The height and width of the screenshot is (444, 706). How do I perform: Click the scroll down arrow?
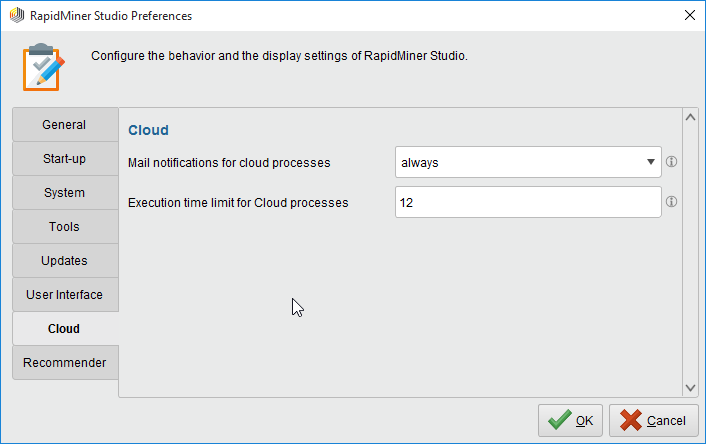690,387
